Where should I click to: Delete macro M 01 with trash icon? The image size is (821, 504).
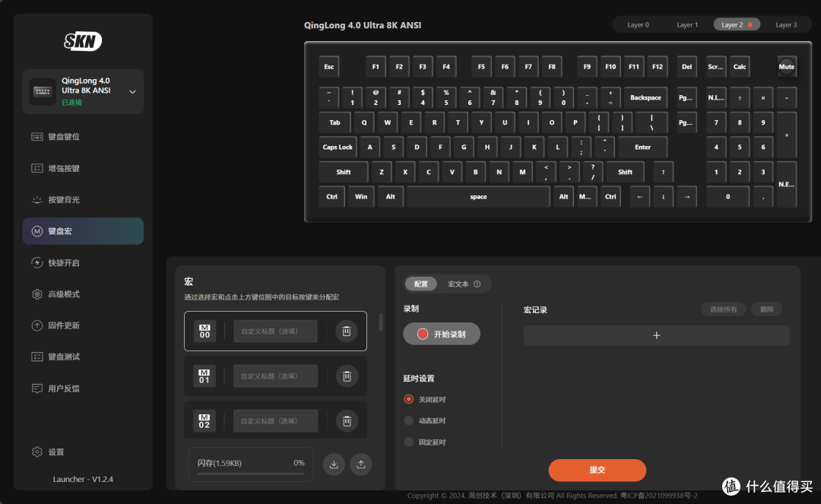click(x=347, y=376)
